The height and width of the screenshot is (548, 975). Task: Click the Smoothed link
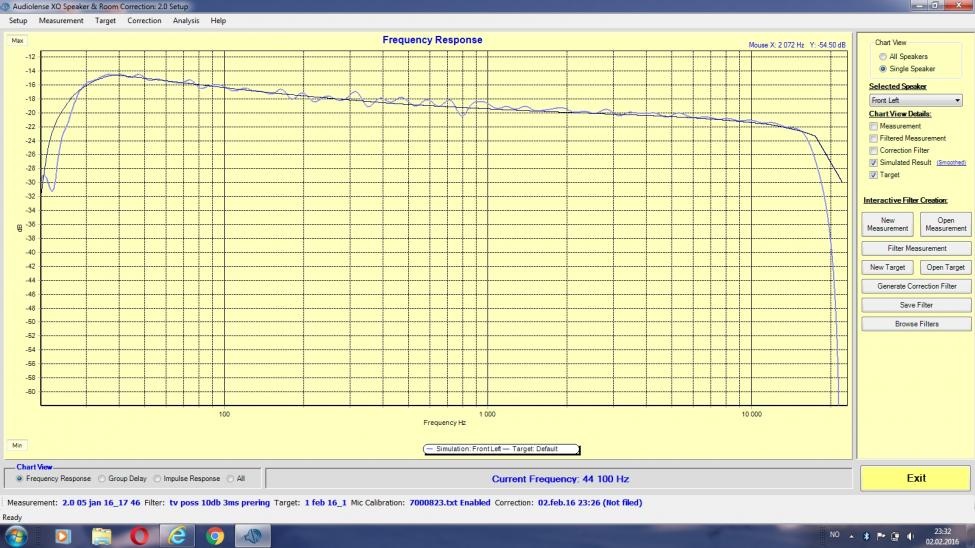pyautogui.click(x=951, y=163)
